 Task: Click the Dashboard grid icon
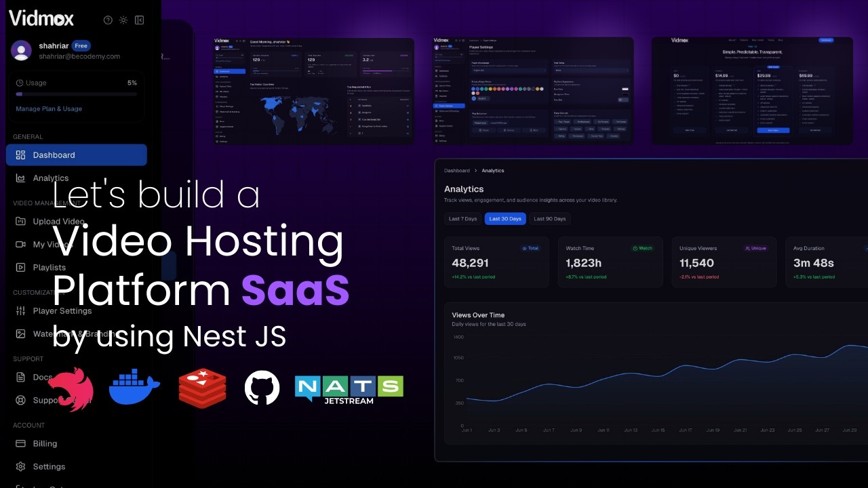[20, 155]
